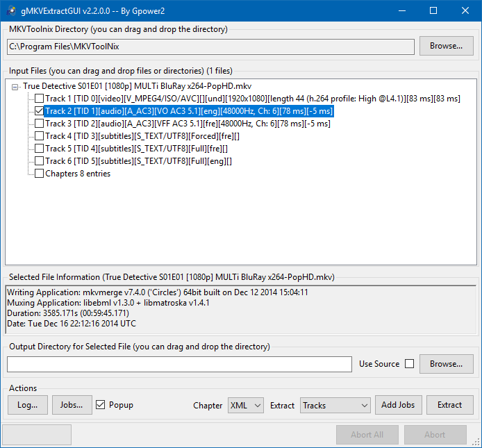Click the empty output directory field
The height and width of the screenshot is (448, 482).
tap(179, 365)
